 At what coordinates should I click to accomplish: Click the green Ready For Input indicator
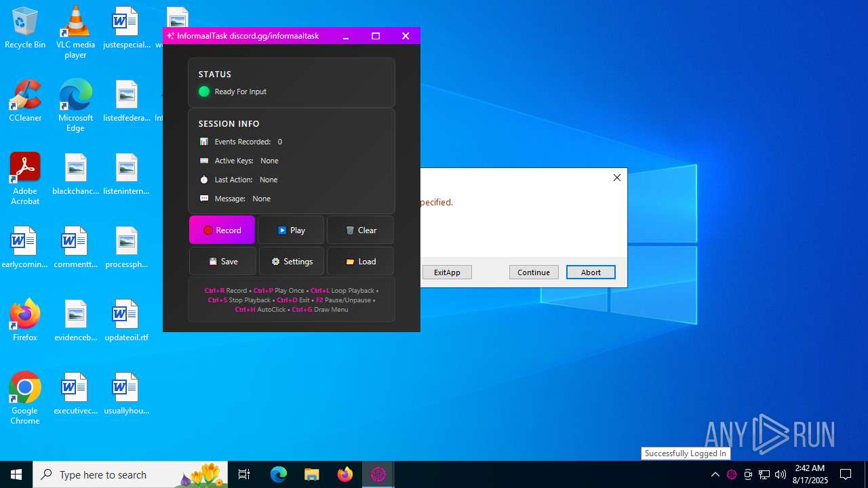(x=204, y=91)
